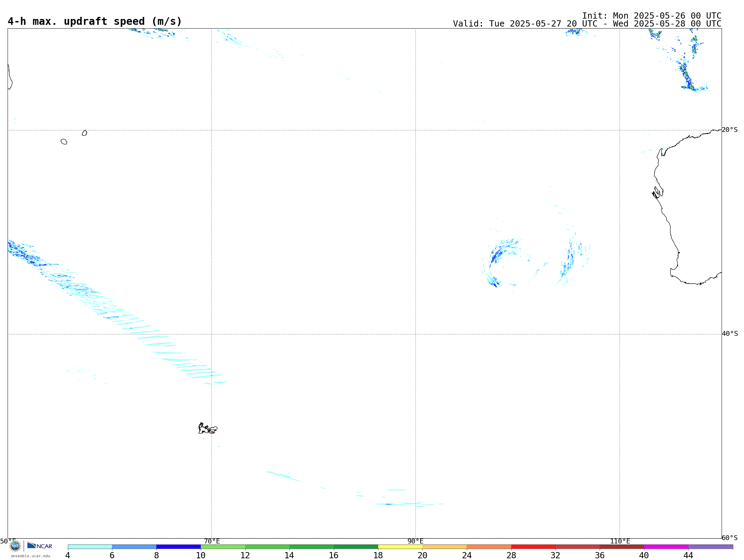Pick the dark blue 8–10 colorbar swatch

click(x=179, y=547)
